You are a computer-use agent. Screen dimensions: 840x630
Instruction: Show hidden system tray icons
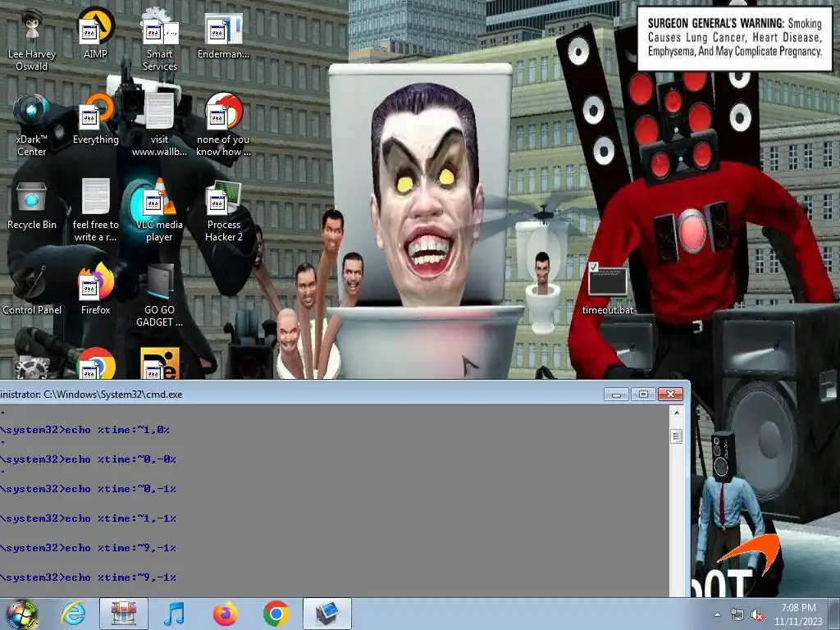[x=717, y=615]
